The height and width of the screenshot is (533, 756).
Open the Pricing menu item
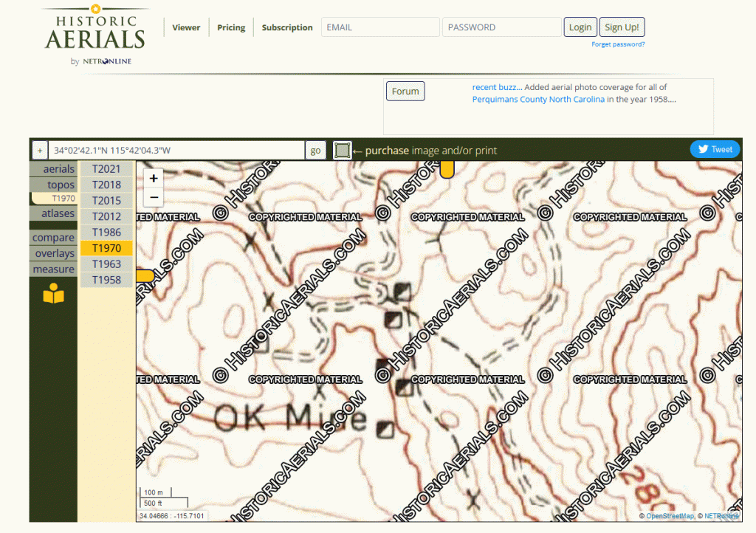click(231, 27)
